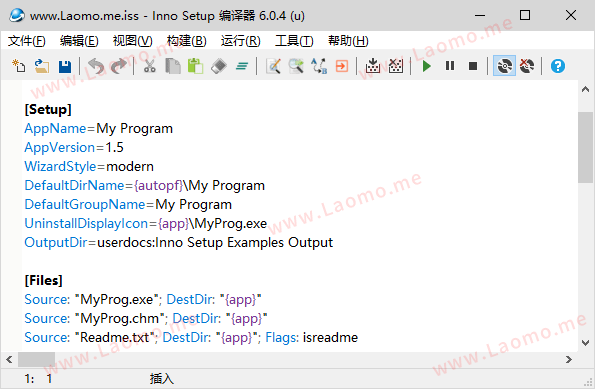595x389 pixels.
Task: Click the UninstallDisplayIcon={app}\MyProg.exe line
Action: [146, 223]
